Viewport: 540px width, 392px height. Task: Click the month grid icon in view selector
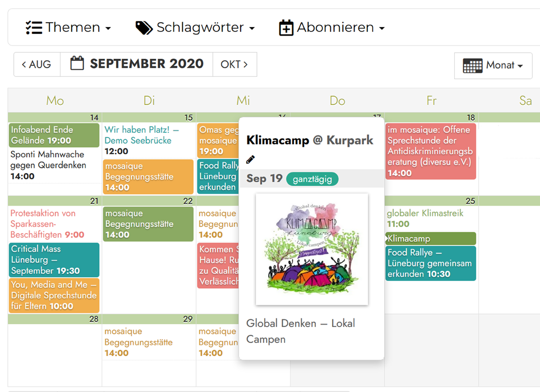point(472,66)
